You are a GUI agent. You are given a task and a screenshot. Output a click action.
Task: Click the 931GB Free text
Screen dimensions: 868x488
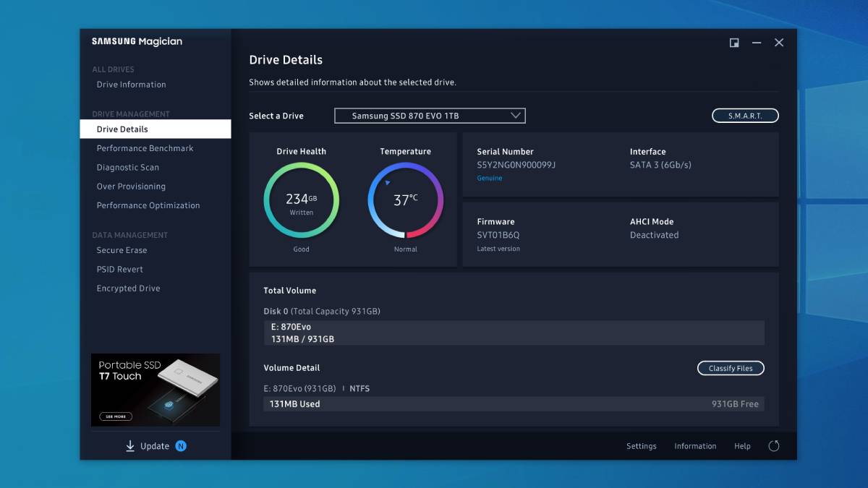click(x=735, y=404)
